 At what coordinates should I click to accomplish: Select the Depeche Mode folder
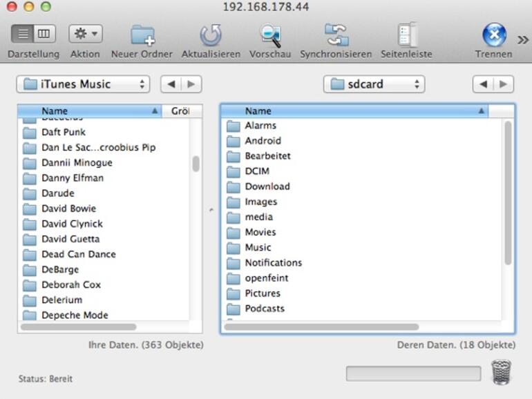[x=103, y=315]
